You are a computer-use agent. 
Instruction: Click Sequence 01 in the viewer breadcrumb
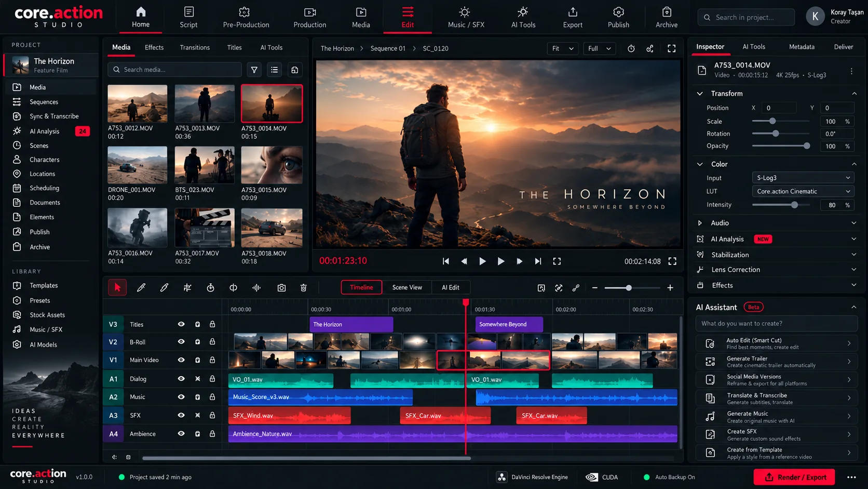[x=388, y=48]
